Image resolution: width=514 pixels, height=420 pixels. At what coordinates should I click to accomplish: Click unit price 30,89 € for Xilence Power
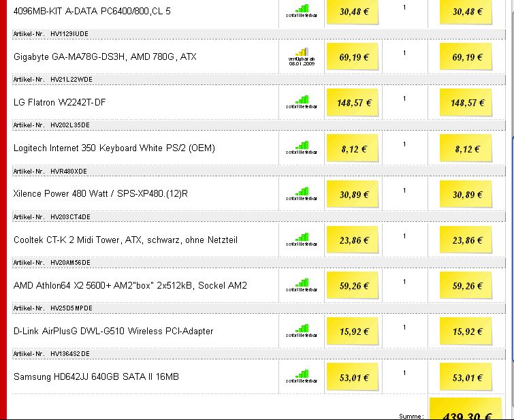[353, 195]
